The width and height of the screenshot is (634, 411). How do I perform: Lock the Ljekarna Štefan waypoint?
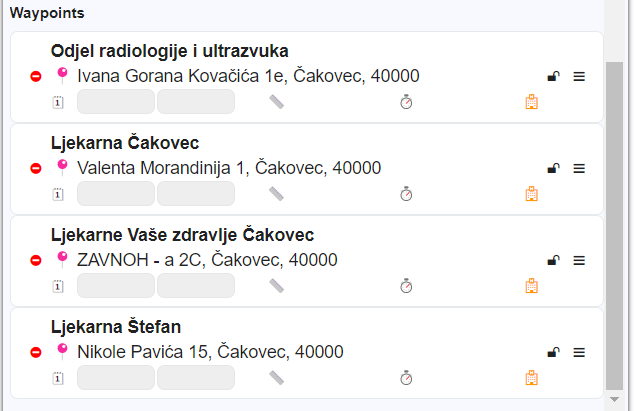coord(553,352)
